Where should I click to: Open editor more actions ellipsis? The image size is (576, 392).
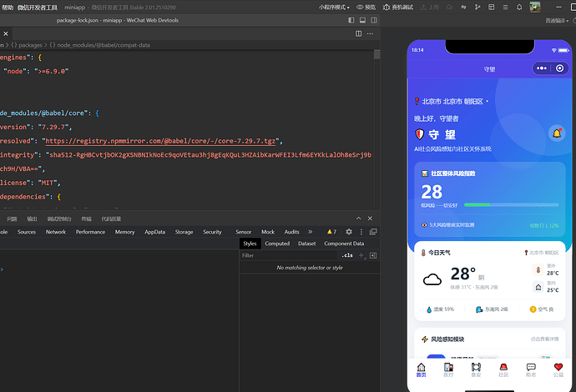click(370, 33)
